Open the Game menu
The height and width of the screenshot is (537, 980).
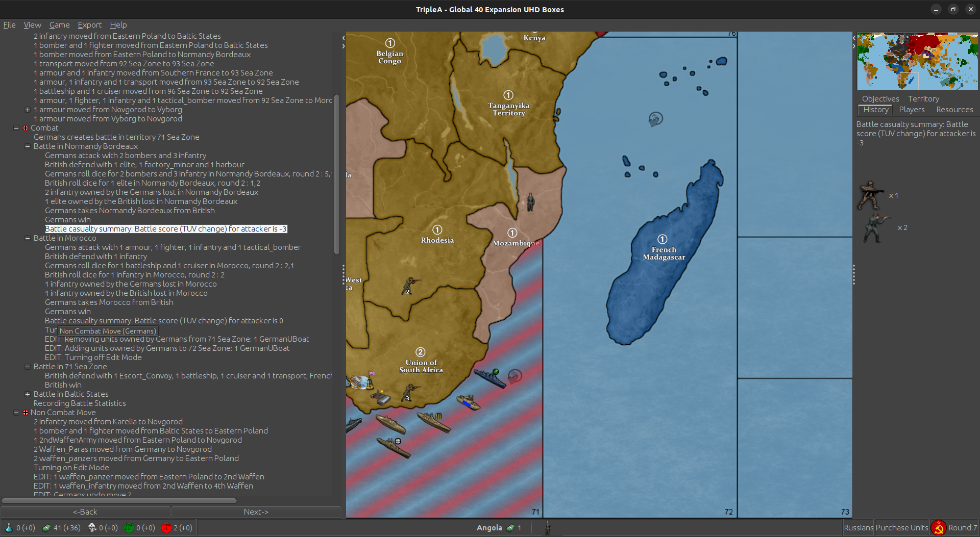coord(59,24)
